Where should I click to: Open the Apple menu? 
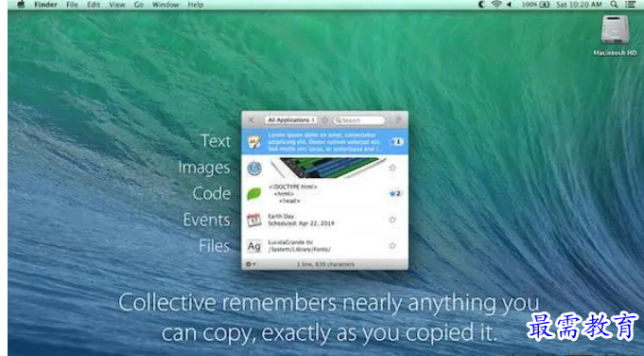coord(21,5)
